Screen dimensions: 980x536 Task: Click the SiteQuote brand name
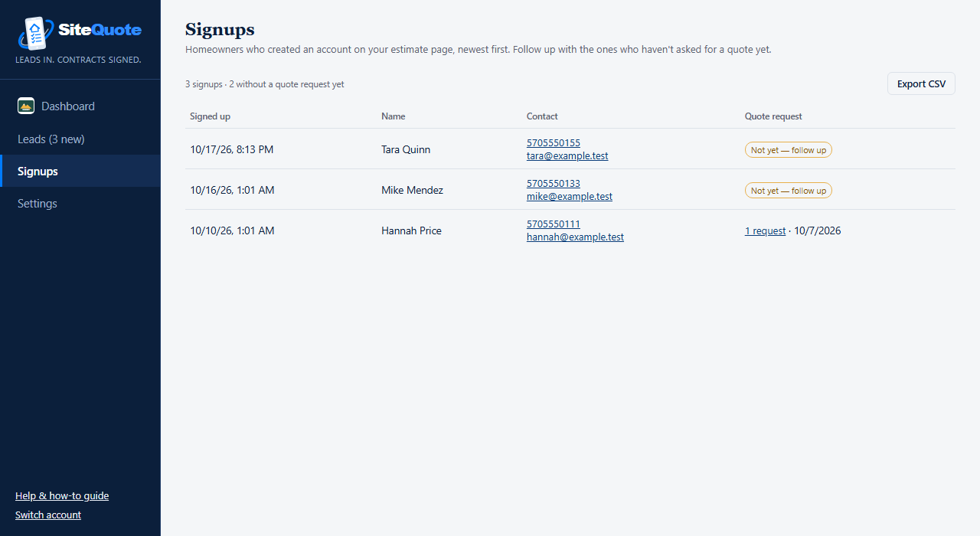[100, 30]
